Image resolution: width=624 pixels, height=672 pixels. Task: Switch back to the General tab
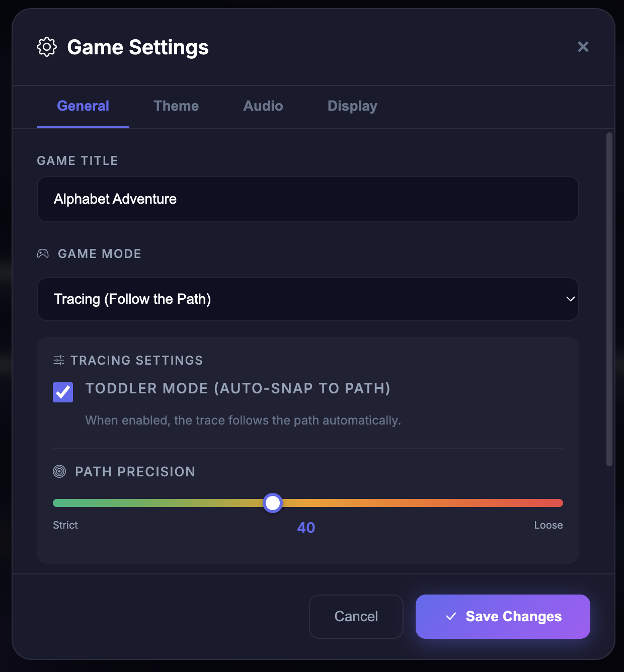83,106
